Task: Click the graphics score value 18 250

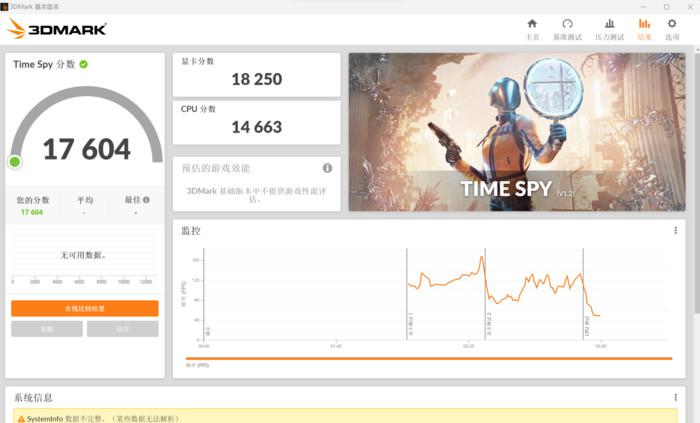Action: (x=257, y=79)
